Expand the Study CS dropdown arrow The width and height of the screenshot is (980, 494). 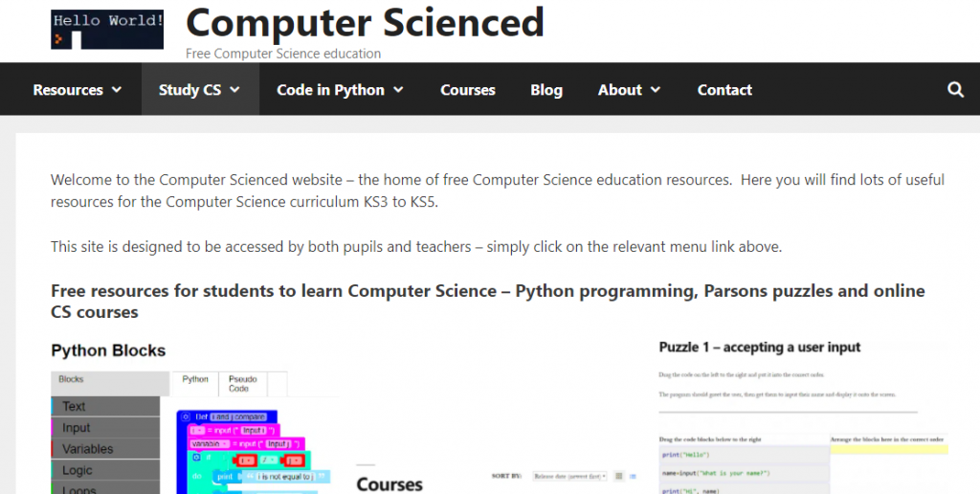[x=235, y=90]
